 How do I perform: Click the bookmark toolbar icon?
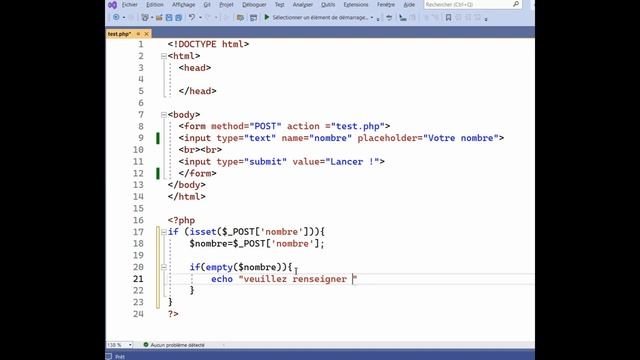click(448, 18)
